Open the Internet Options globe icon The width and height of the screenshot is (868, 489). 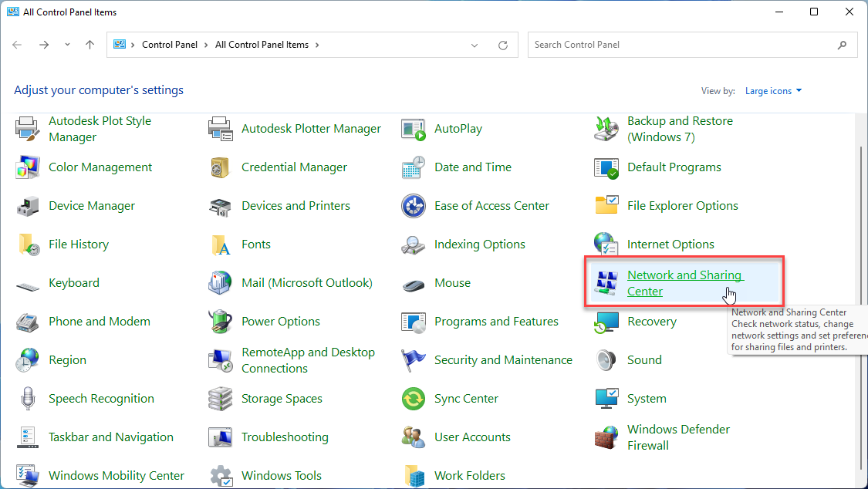pyautogui.click(x=606, y=244)
